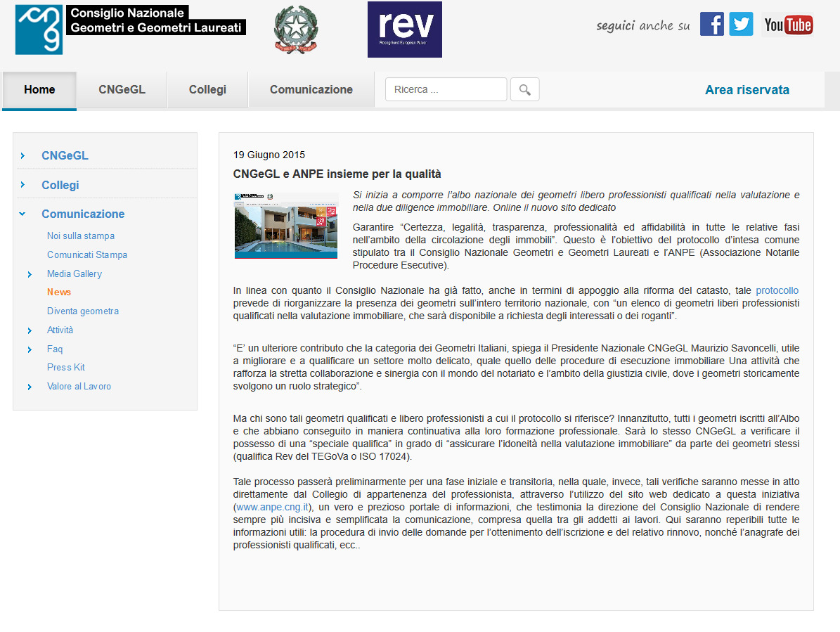Open the Twitter profile icon
The width and height of the screenshot is (840, 632).
point(741,24)
